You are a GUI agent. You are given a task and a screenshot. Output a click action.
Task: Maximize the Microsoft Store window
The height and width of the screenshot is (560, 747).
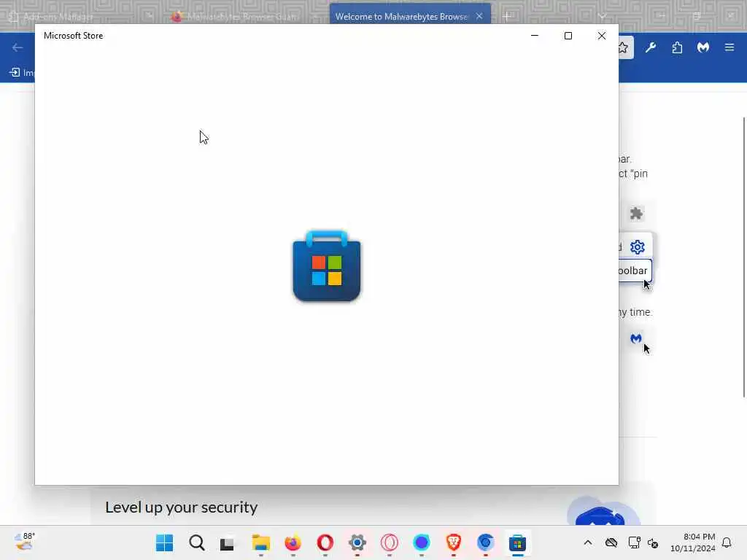pos(568,36)
